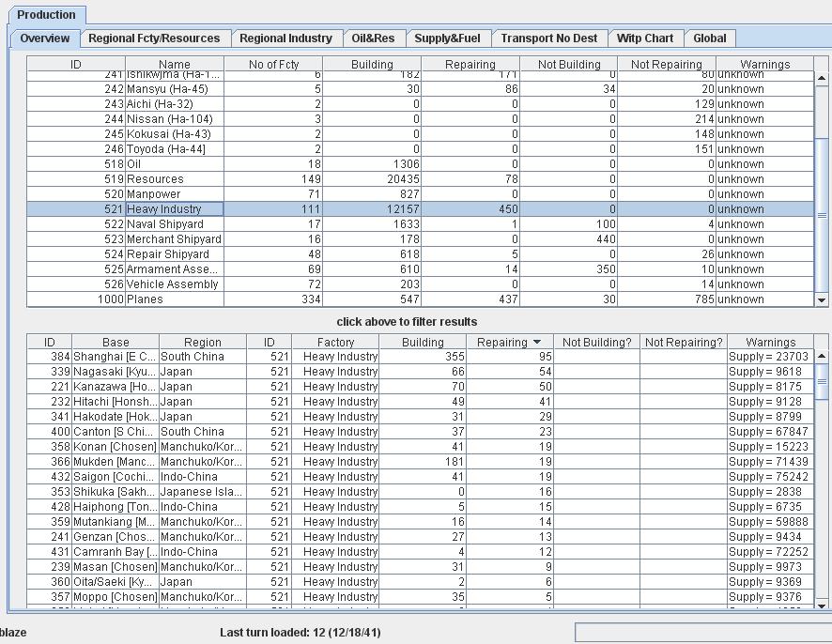This screenshot has height=644, width=832.
Task: Select the Toyoda (Ha-44) row
Action: coord(420,149)
